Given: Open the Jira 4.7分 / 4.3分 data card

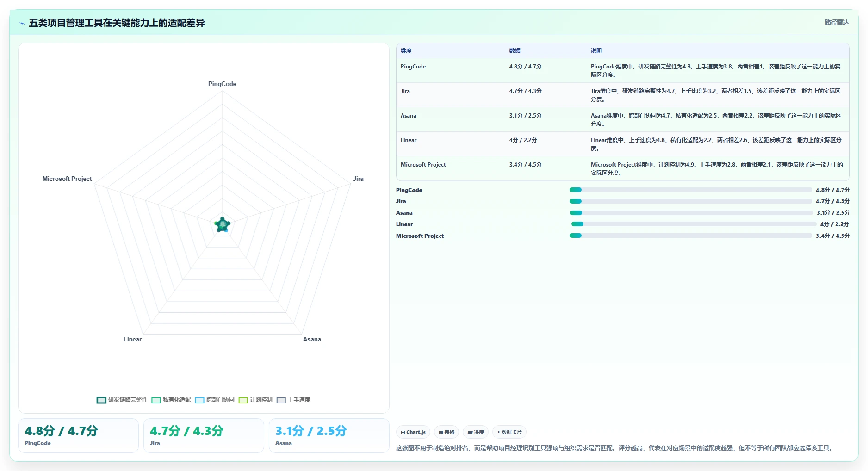Looking at the screenshot, I should click(204, 435).
